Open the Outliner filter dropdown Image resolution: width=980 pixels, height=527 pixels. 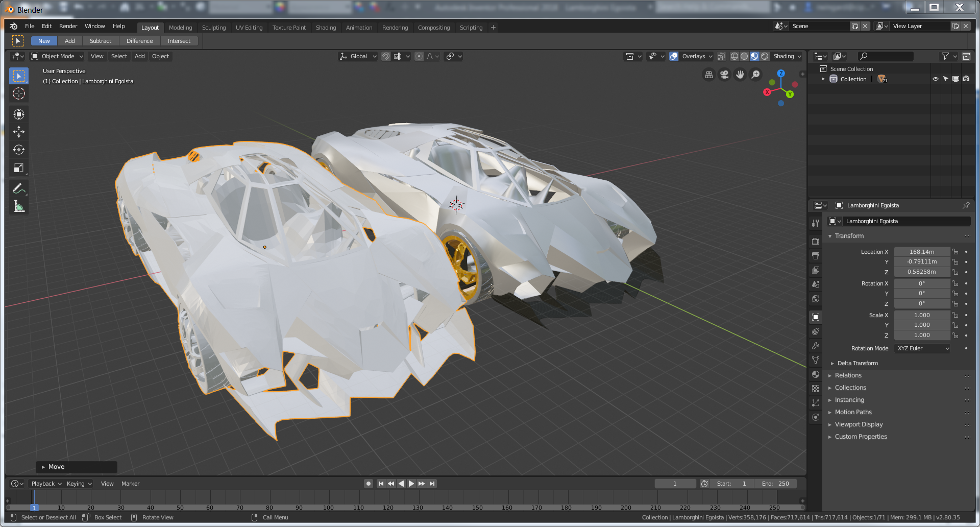coord(948,56)
